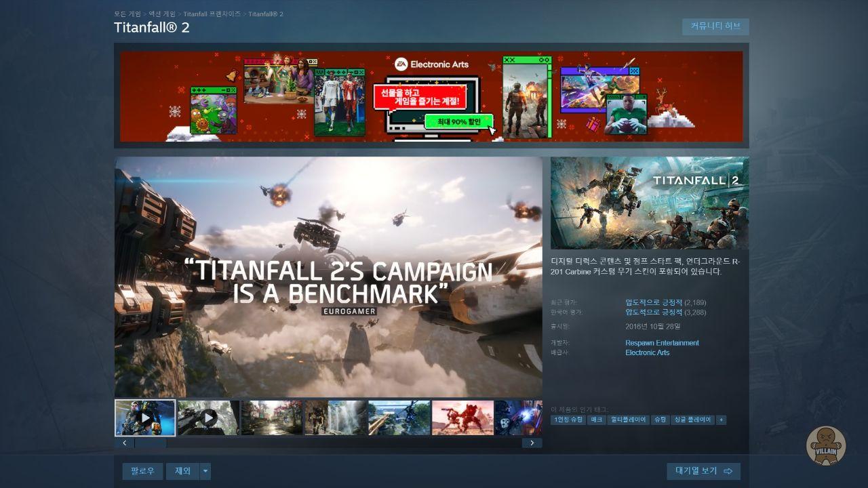The width and height of the screenshot is (868, 488).
Task: Click the plus icon to add tags
Action: (x=721, y=420)
